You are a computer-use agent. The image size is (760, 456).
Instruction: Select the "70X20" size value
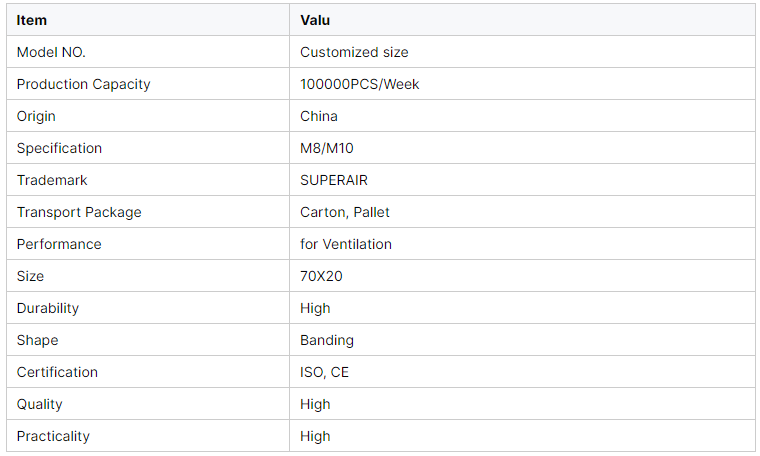coord(321,276)
